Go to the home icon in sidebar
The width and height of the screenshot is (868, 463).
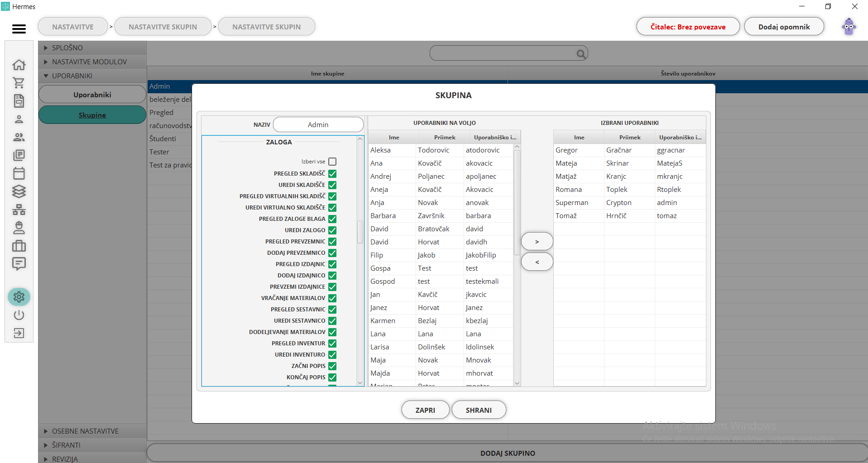(19, 65)
